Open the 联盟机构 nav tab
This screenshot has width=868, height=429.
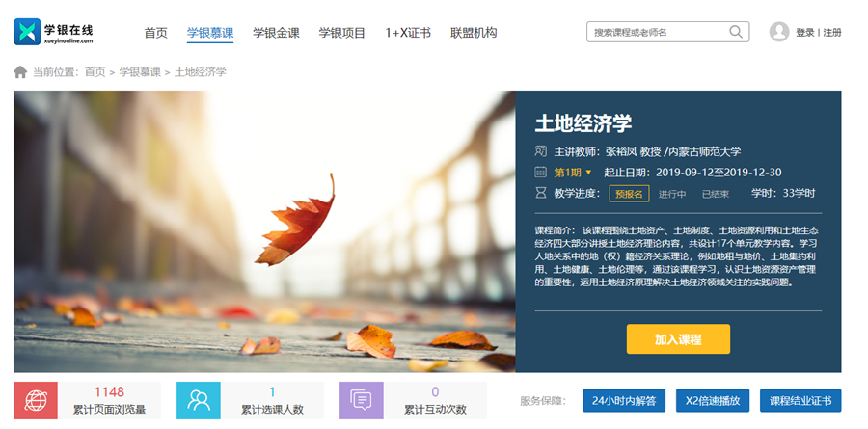tap(474, 33)
